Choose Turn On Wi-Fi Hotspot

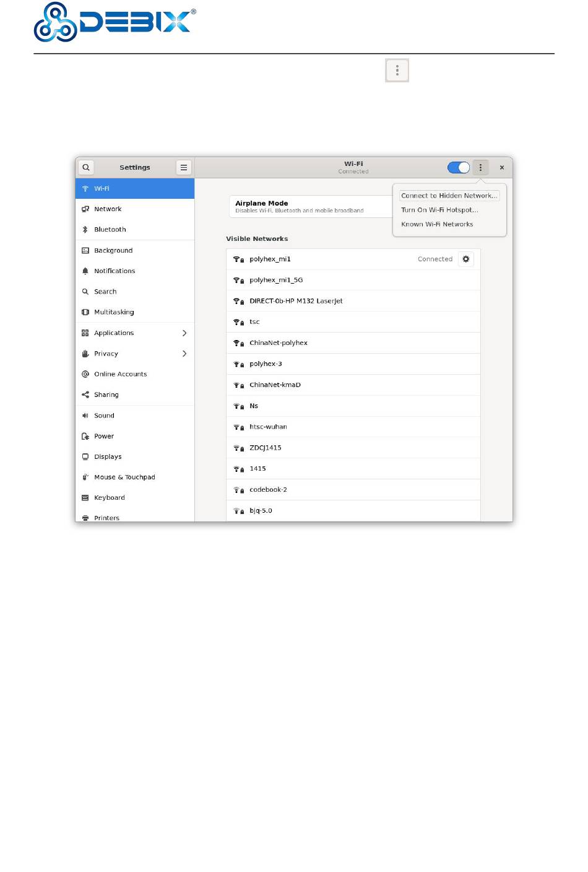pyautogui.click(x=439, y=210)
